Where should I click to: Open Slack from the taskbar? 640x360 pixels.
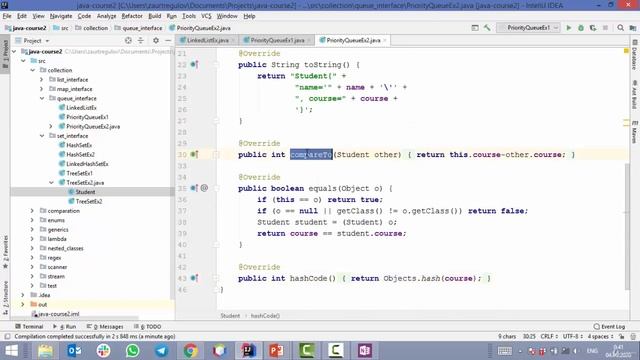coord(103,351)
